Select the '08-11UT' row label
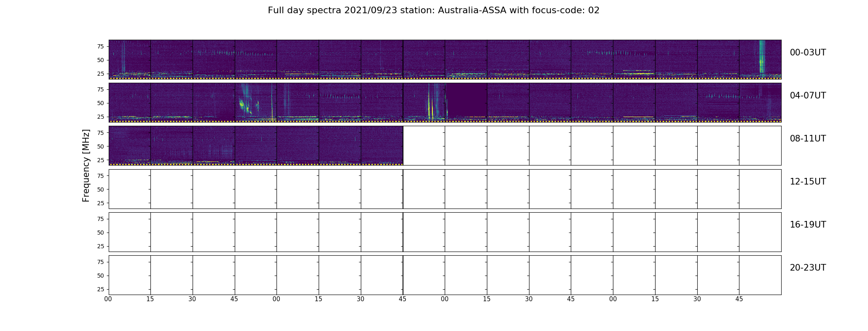 808,139
